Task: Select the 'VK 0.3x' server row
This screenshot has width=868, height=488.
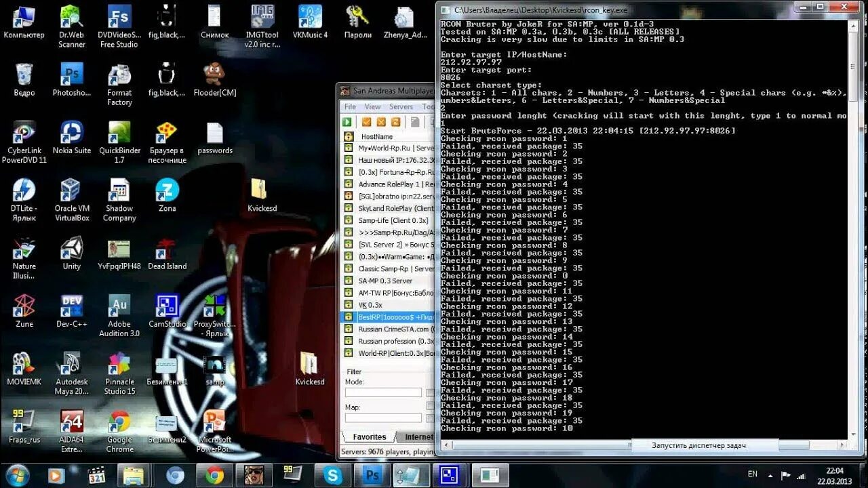Action: pyautogui.click(x=388, y=305)
